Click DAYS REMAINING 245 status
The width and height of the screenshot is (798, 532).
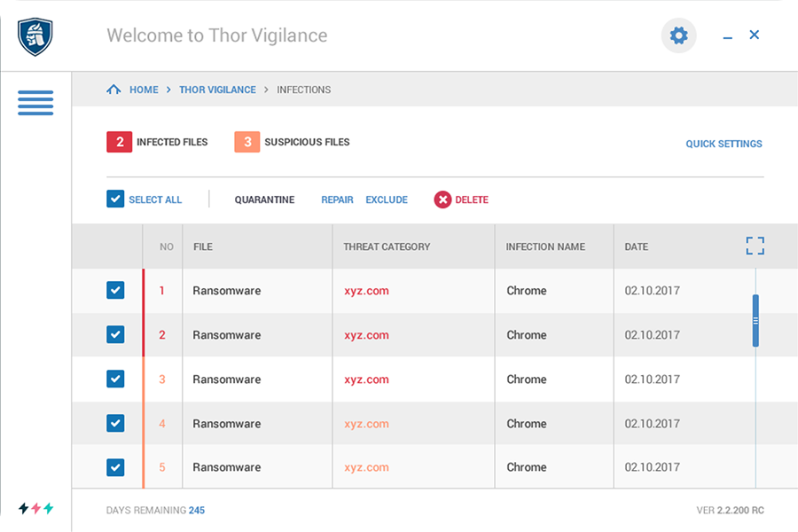155,510
